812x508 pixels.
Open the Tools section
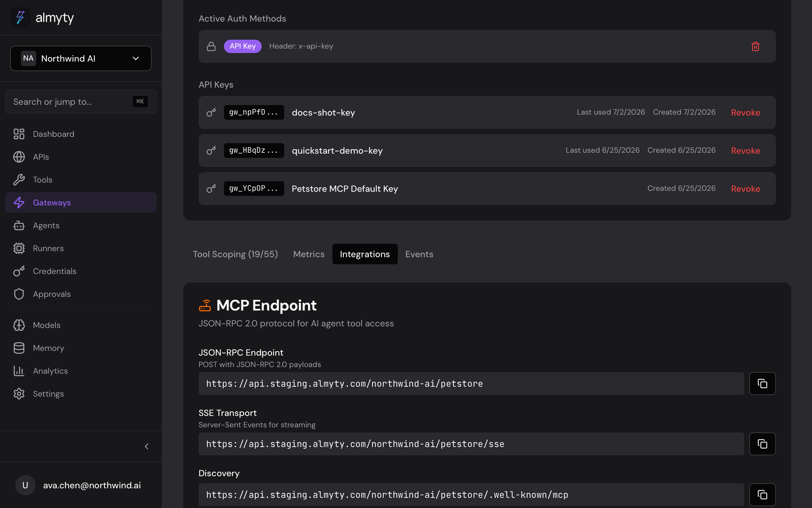point(81,180)
